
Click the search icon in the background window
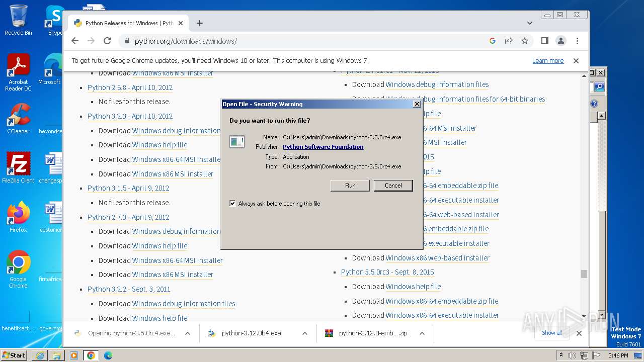click(599, 87)
